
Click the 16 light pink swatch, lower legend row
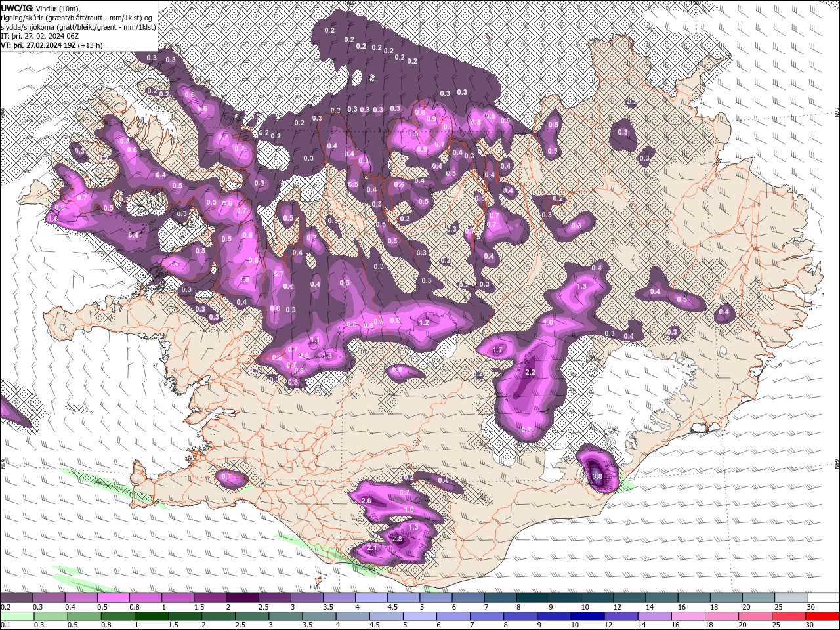688,616
